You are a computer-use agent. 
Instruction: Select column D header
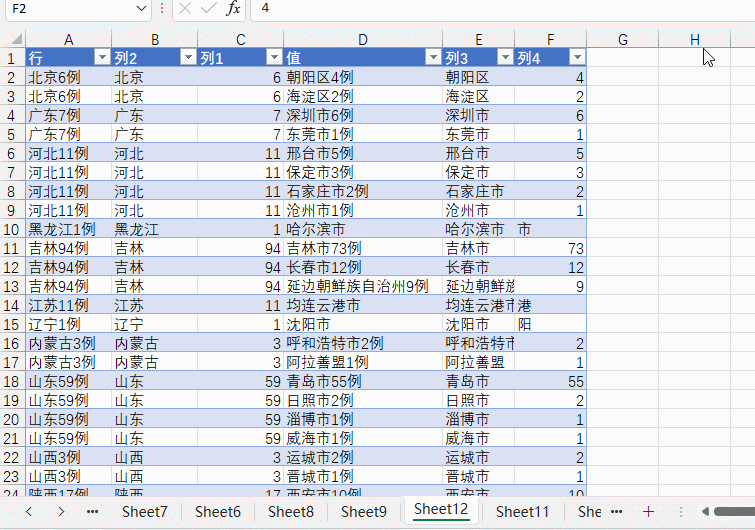pos(363,39)
